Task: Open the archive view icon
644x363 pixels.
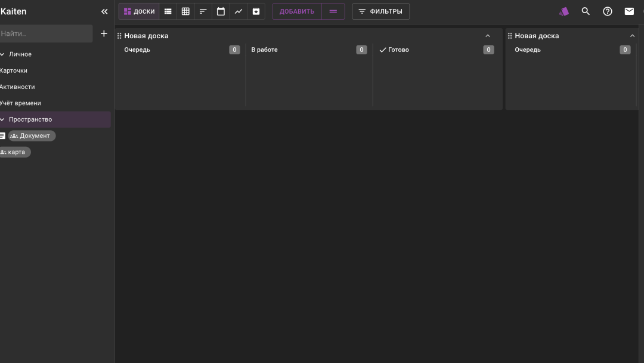Action: 256,11
